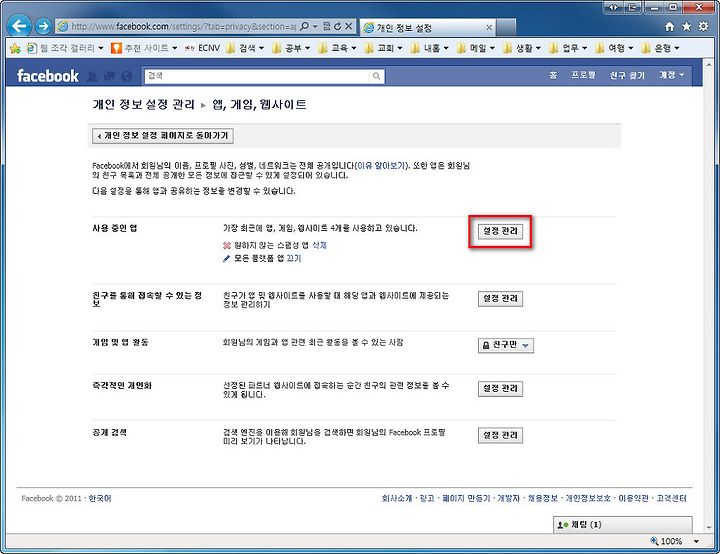Expand the 내홈 favorites folder
This screenshot has height=554, width=720.
[429, 48]
